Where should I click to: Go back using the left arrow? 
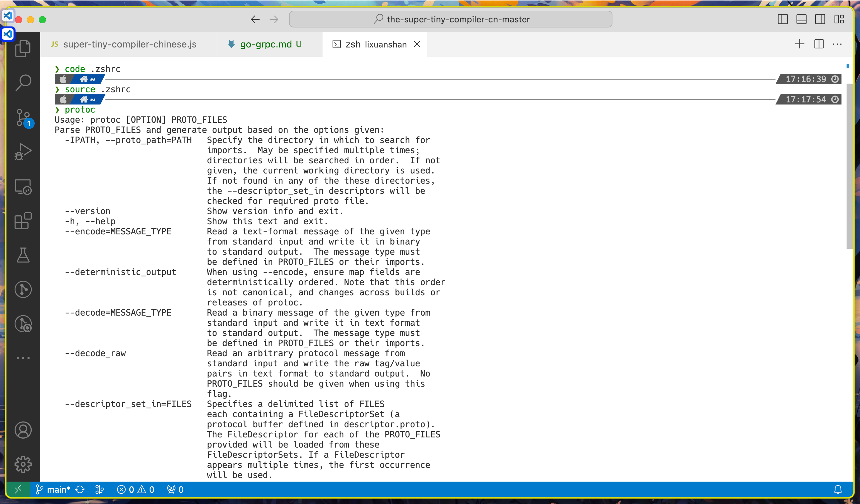pos(255,19)
